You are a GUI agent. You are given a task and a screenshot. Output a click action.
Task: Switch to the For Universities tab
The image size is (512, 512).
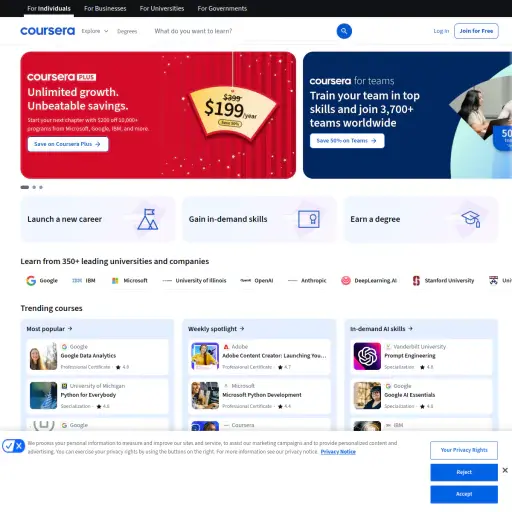point(162,8)
